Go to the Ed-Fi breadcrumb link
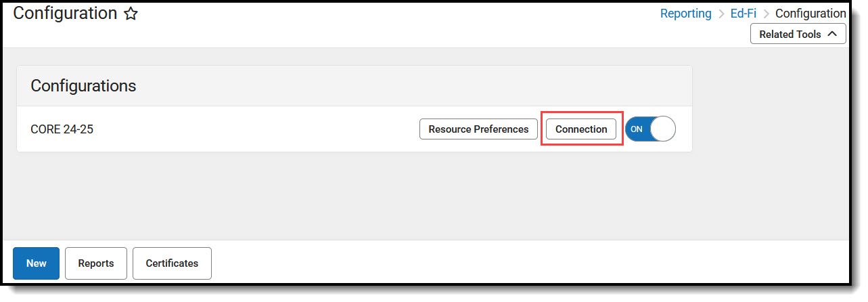Screen dimensions: 868x302 pyautogui.click(x=744, y=14)
